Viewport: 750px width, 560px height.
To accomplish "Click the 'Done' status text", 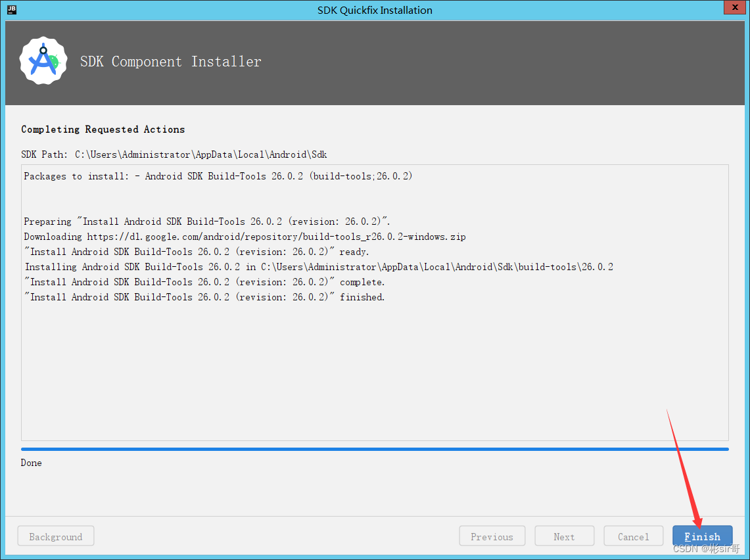I will [x=31, y=463].
